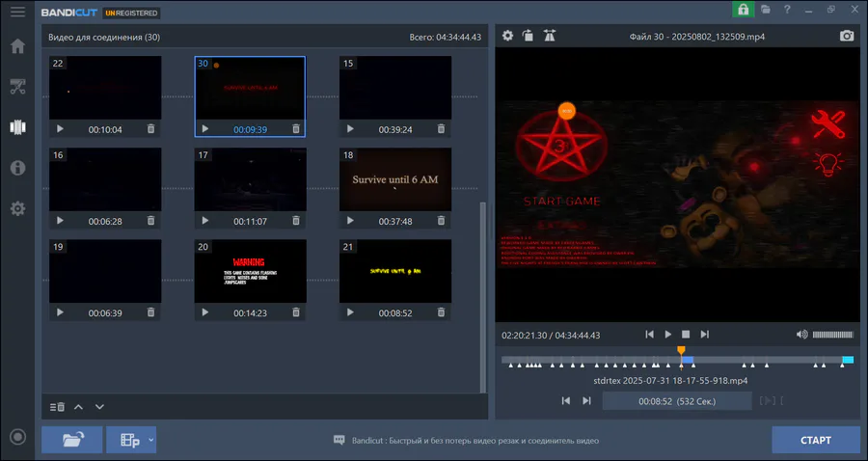
Task: Click the START button
Action: click(816, 440)
